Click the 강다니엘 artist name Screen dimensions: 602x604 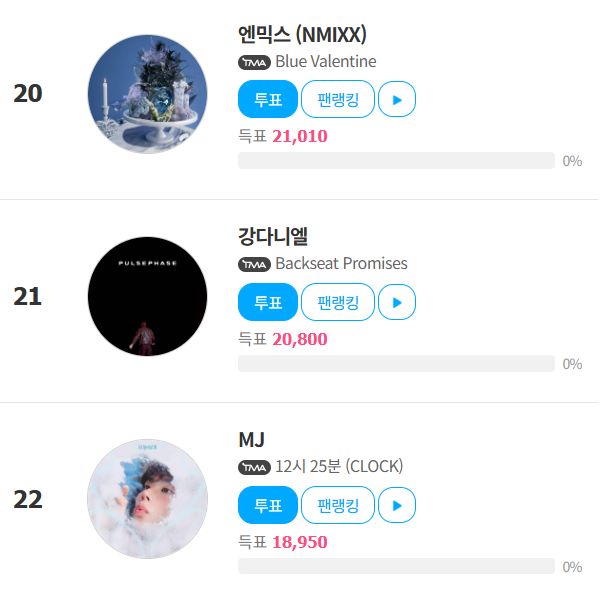pos(273,237)
